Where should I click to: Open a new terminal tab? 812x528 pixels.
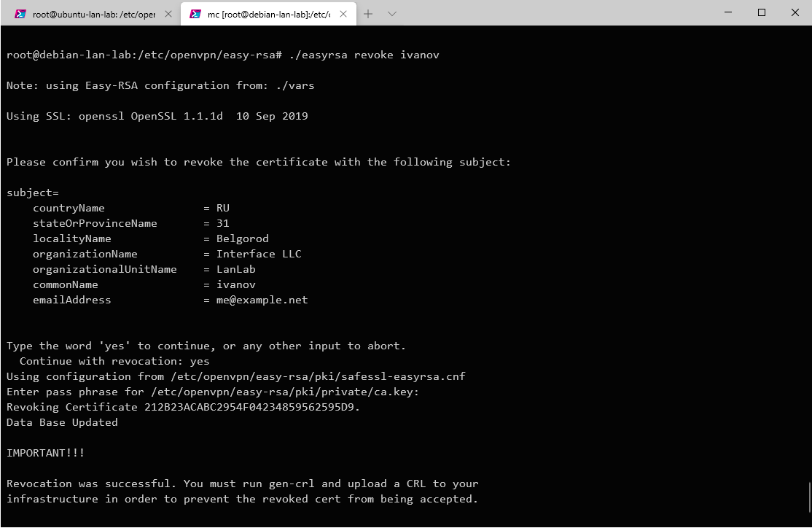(367, 14)
